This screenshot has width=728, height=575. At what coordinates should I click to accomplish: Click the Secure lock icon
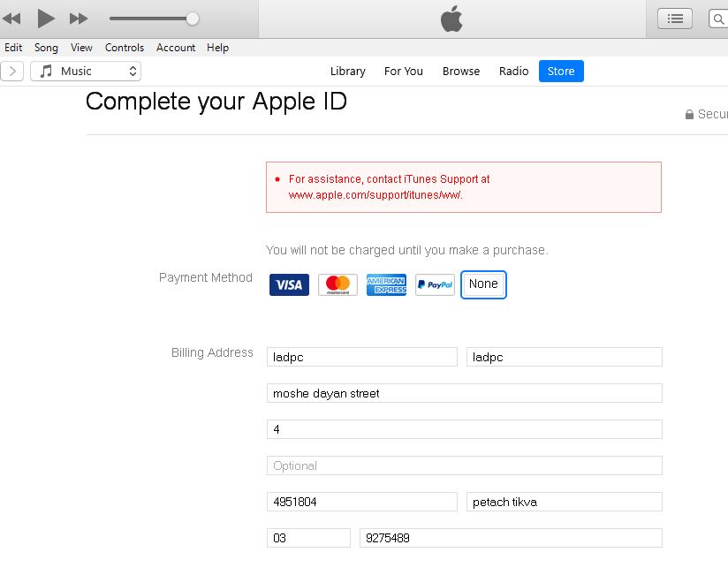coord(688,114)
